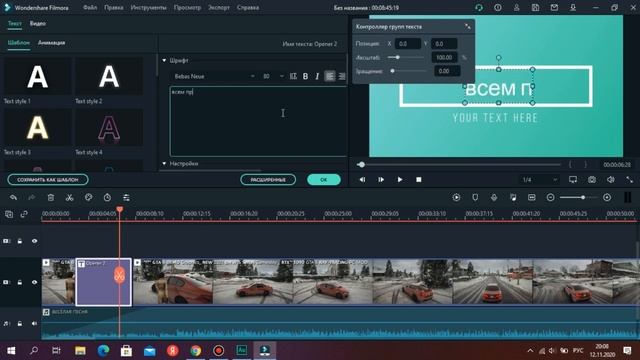
Task: Select the Opener 2 clip on timeline
Action: tap(104, 282)
